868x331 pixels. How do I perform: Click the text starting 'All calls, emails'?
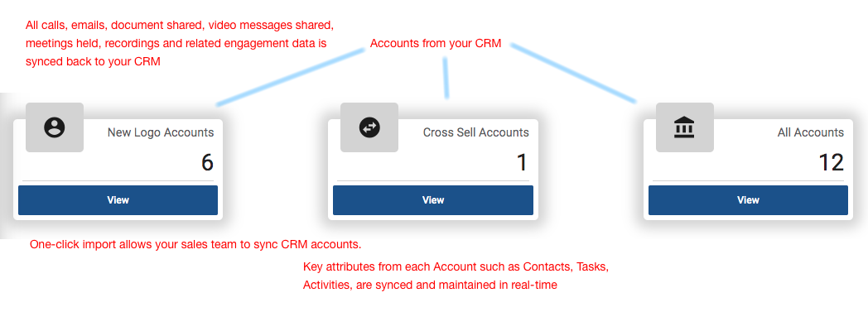pyautogui.click(x=180, y=25)
